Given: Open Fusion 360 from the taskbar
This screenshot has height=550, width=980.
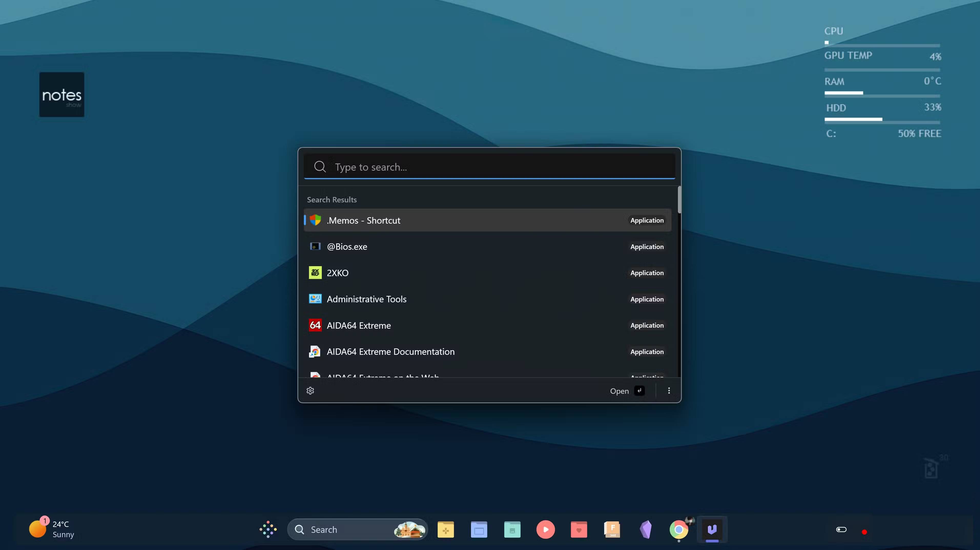Looking at the screenshot, I should (613, 530).
